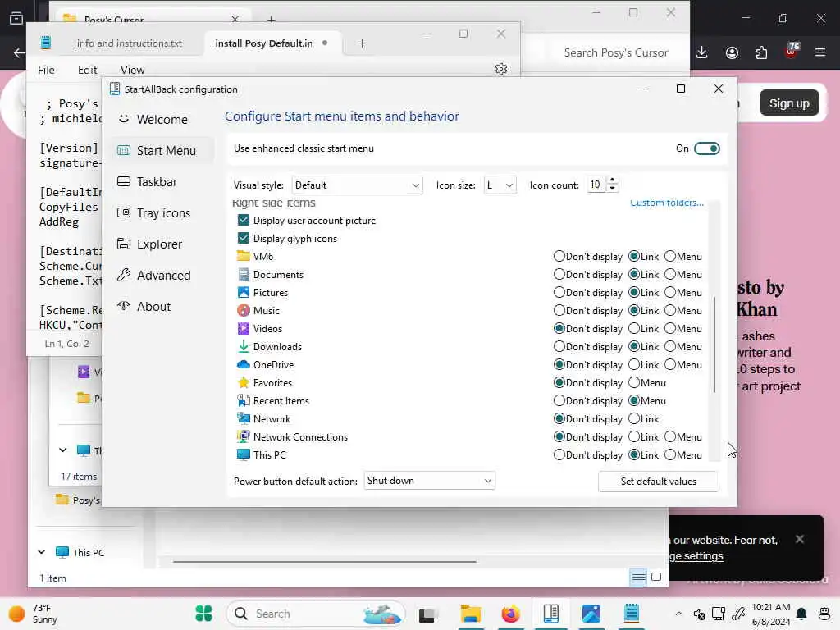840x630 pixels.
Task: Click the Videos item icon
Action: click(x=243, y=328)
